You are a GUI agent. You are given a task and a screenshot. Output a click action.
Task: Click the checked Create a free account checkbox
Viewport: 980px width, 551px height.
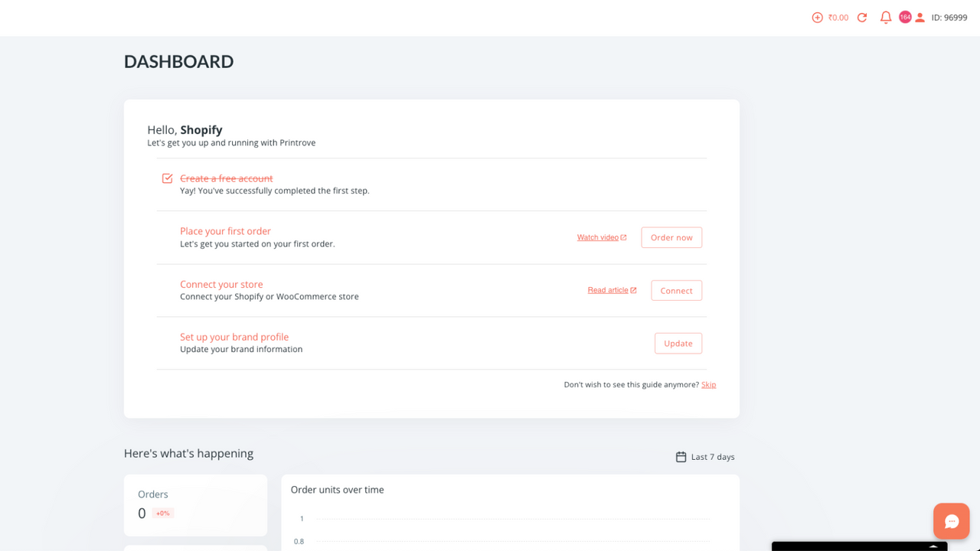tap(167, 178)
